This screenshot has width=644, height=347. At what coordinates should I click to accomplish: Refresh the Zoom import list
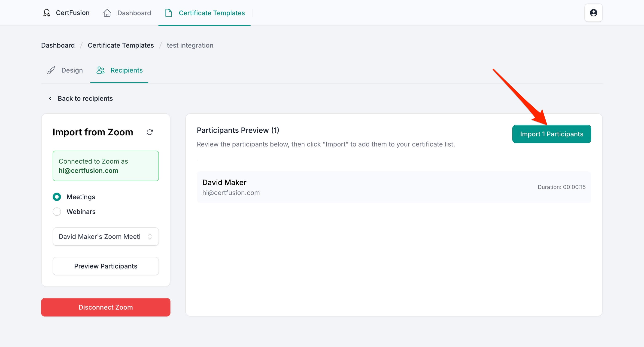[x=149, y=132]
